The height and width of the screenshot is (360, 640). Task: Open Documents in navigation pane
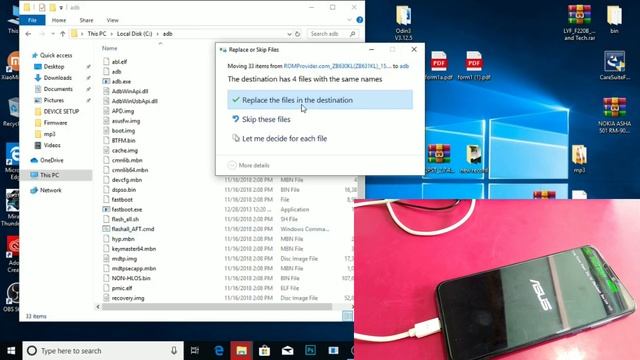click(x=58, y=89)
